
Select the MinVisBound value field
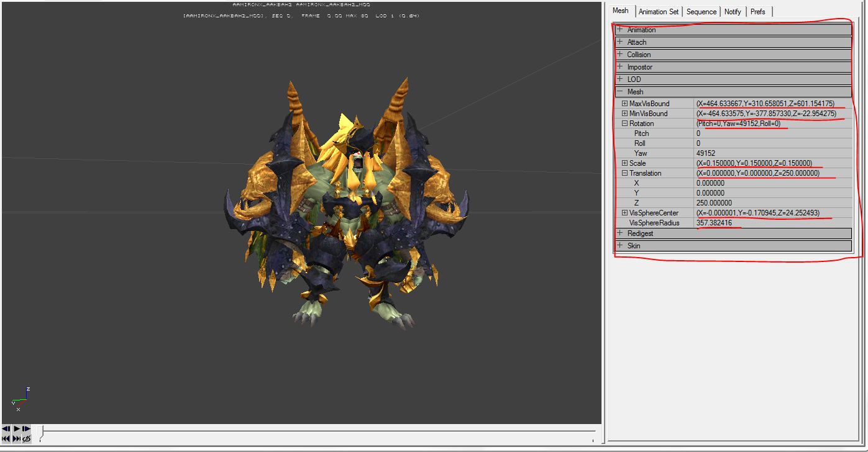tap(774, 114)
